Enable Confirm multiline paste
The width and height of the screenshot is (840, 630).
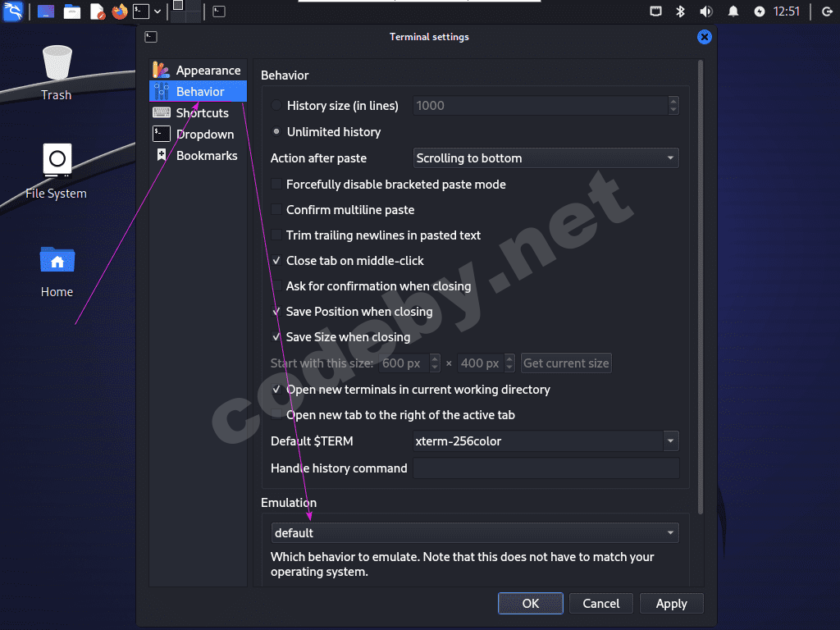(276, 209)
